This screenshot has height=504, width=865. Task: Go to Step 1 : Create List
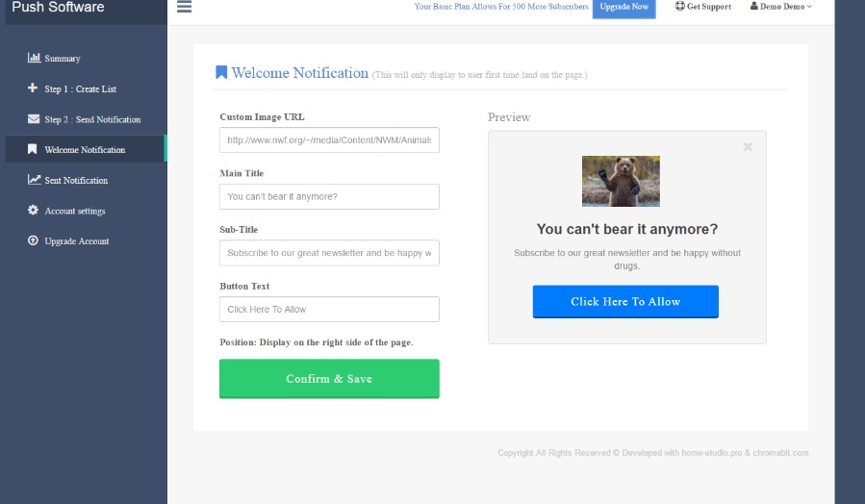(81, 88)
